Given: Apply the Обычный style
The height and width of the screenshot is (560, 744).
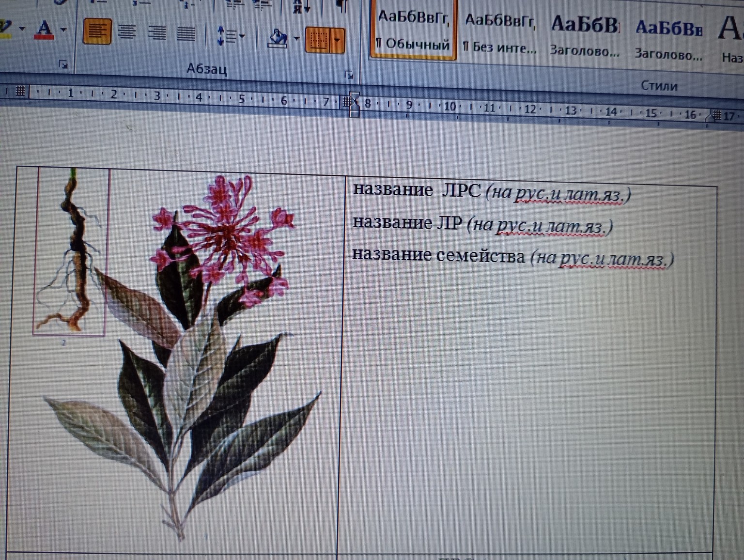Looking at the screenshot, I should click(x=413, y=30).
